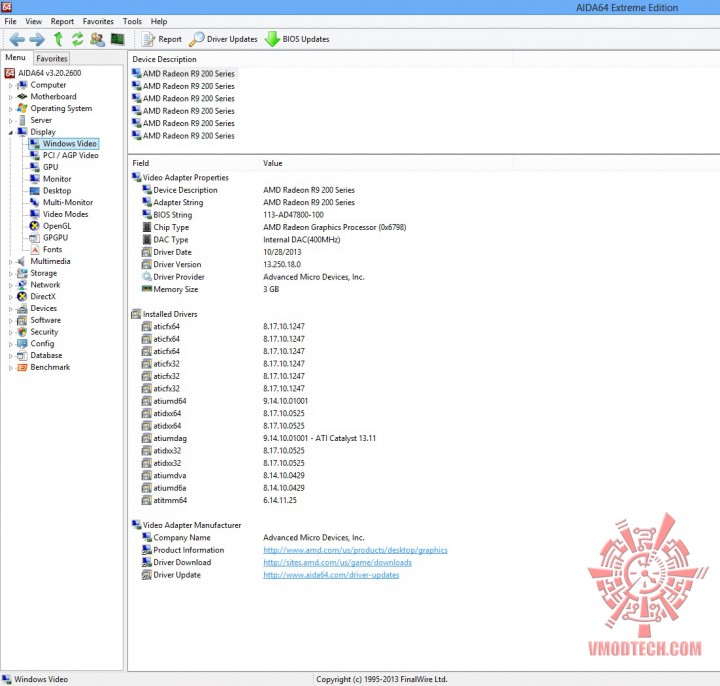The width and height of the screenshot is (720, 686).
Task: Open the View menu
Action: 34,22
